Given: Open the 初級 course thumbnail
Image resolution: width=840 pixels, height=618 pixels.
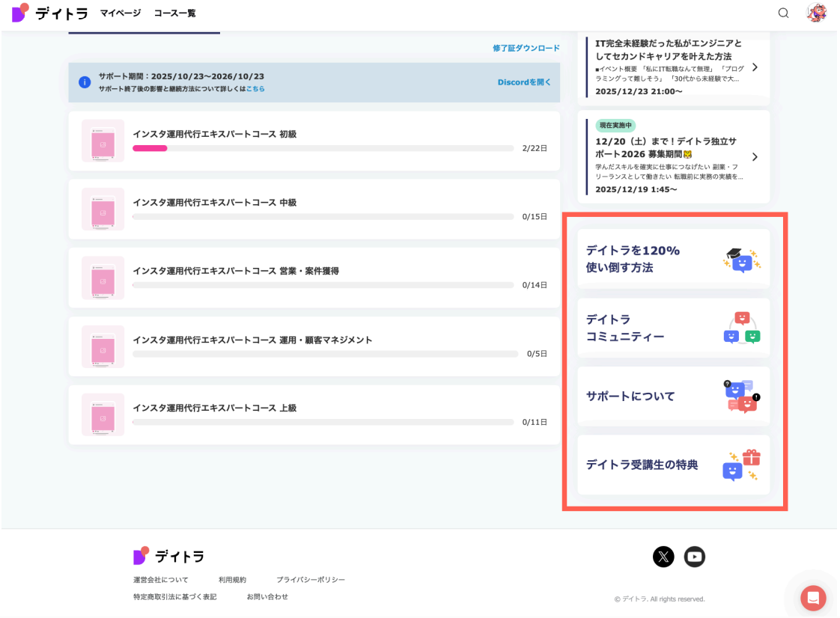Looking at the screenshot, I should click(103, 141).
